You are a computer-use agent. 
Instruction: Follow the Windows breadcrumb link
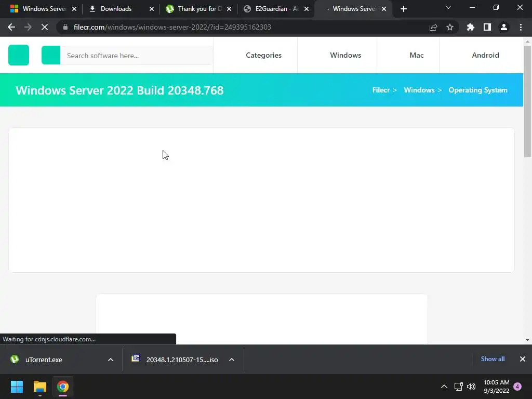point(419,90)
